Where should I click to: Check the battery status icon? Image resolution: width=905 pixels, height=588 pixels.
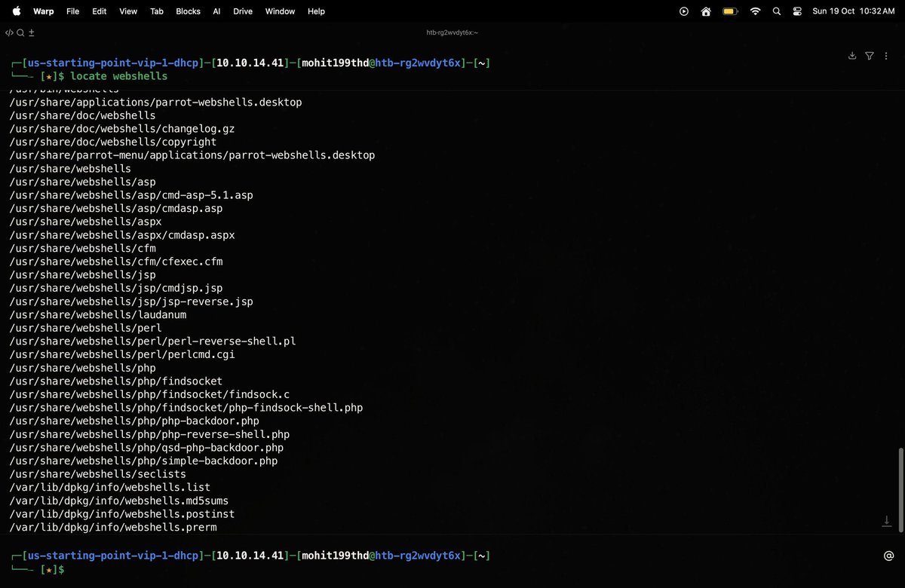point(730,11)
